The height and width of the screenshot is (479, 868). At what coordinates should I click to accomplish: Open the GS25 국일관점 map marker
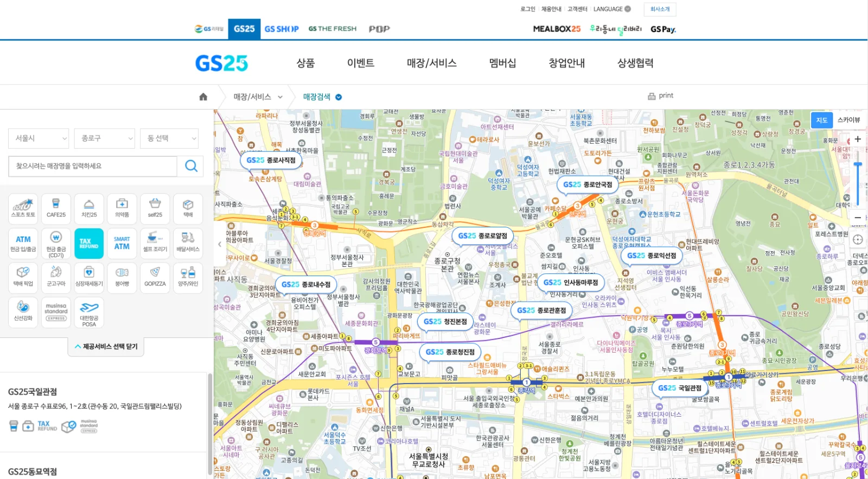click(x=680, y=388)
